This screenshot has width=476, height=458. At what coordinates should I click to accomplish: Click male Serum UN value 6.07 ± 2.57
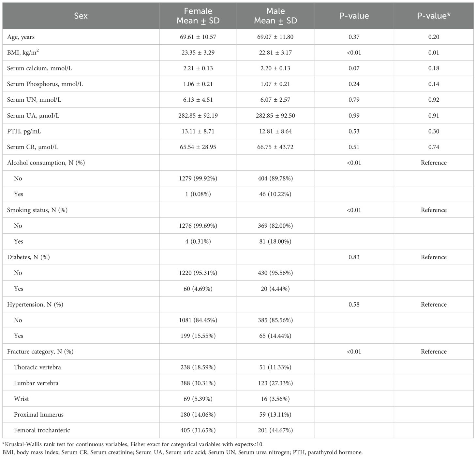point(275,100)
